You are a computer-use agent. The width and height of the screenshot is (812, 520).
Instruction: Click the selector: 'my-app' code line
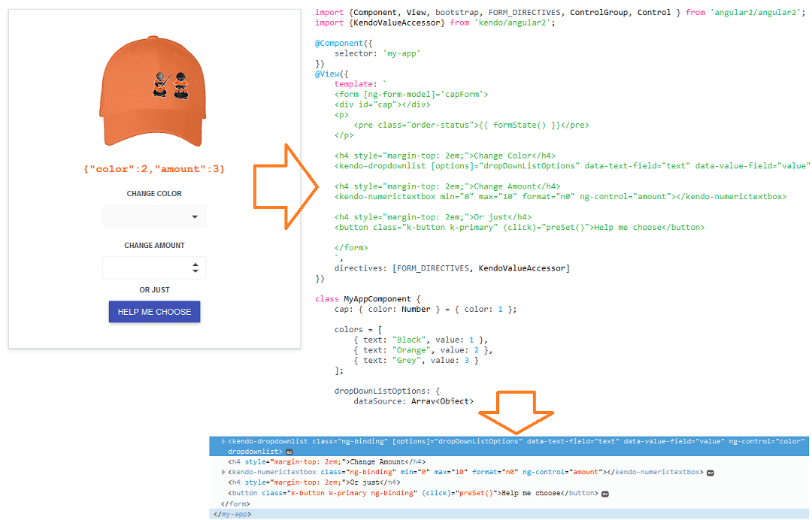[377, 53]
